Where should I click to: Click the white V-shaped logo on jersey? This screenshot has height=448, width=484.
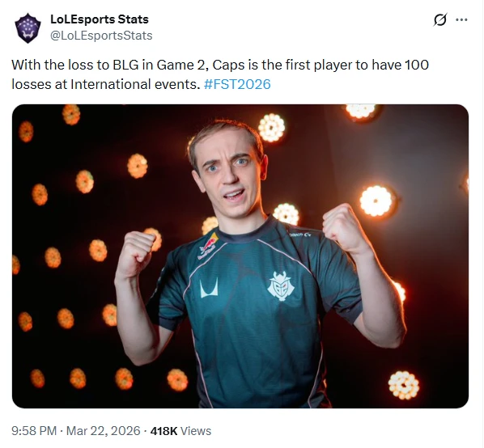pyautogui.click(x=209, y=288)
